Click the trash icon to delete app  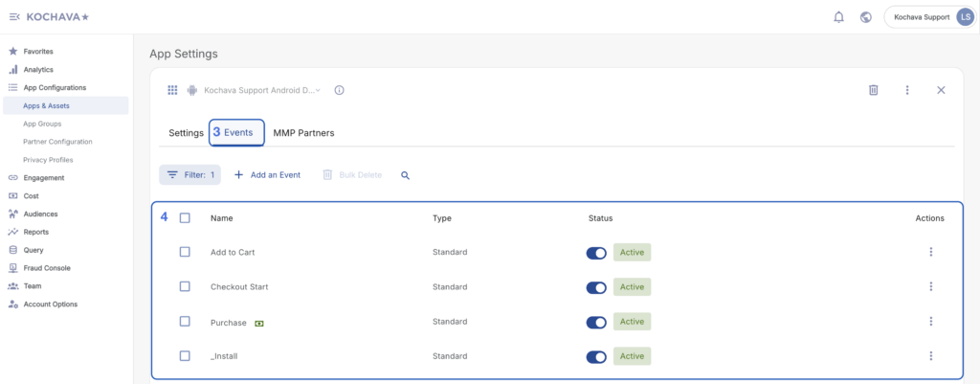point(873,90)
